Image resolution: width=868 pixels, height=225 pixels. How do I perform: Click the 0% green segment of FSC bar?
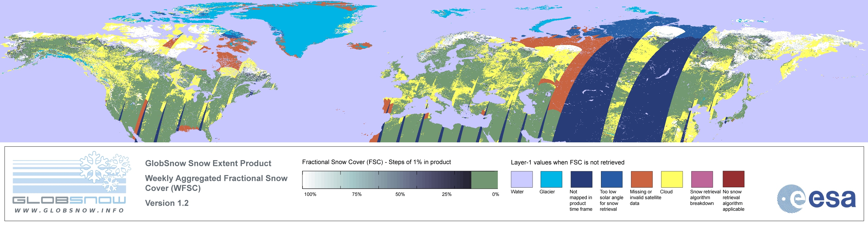[484, 180]
